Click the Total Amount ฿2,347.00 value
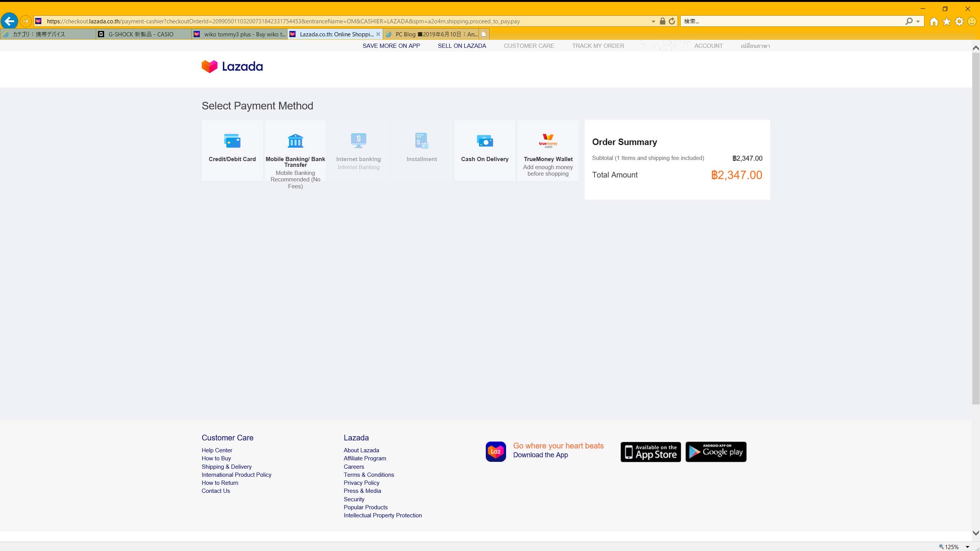Screen dimensions: 980x551 click(x=737, y=175)
